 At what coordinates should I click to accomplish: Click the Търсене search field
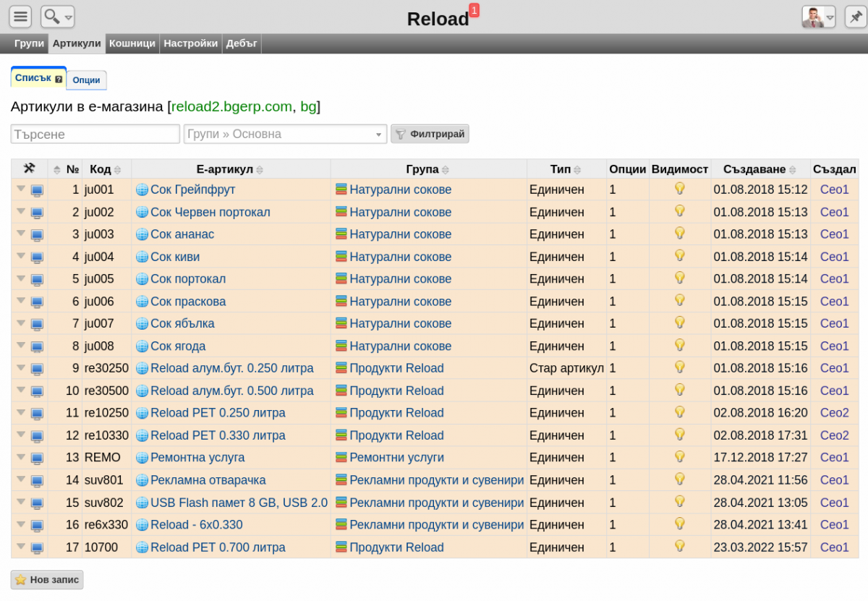(x=95, y=134)
